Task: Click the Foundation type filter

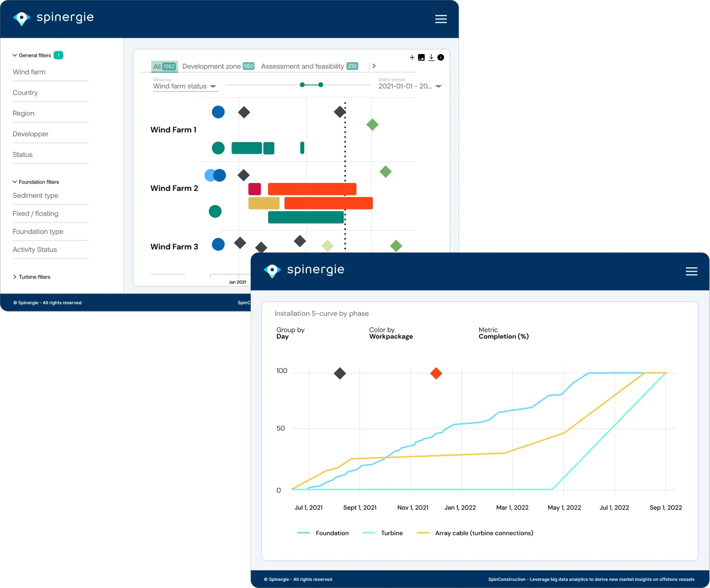Action: pyautogui.click(x=51, y=232)
